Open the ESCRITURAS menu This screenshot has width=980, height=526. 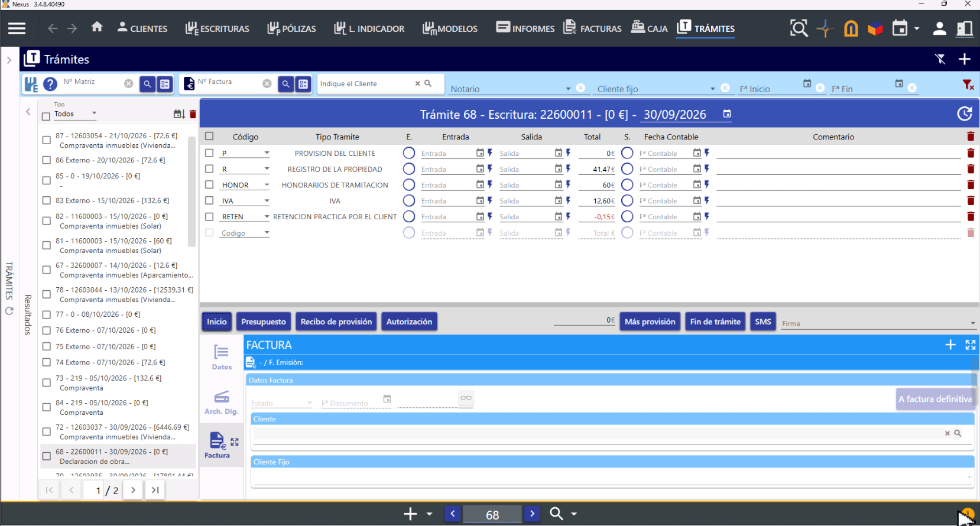coord(217,28)
